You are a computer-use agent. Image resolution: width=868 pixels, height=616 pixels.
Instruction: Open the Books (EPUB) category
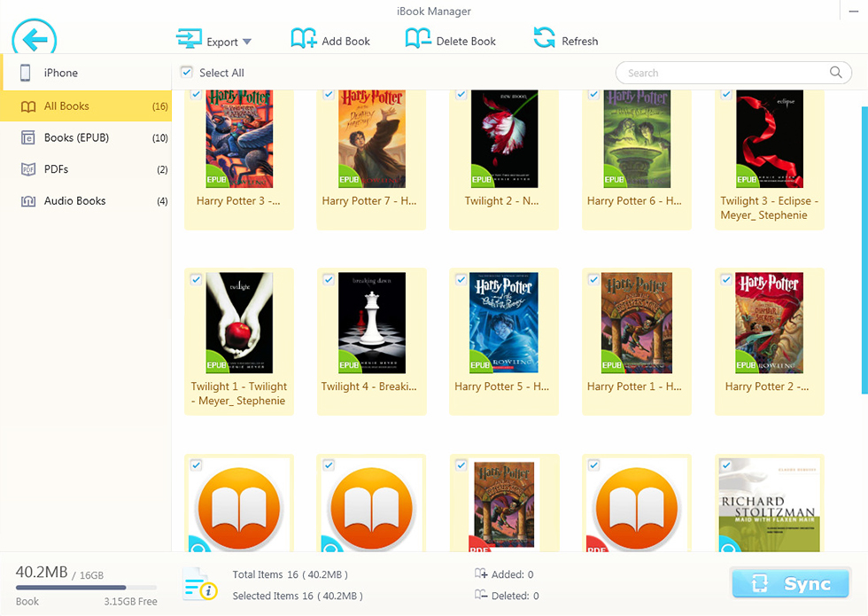[86, 137]
